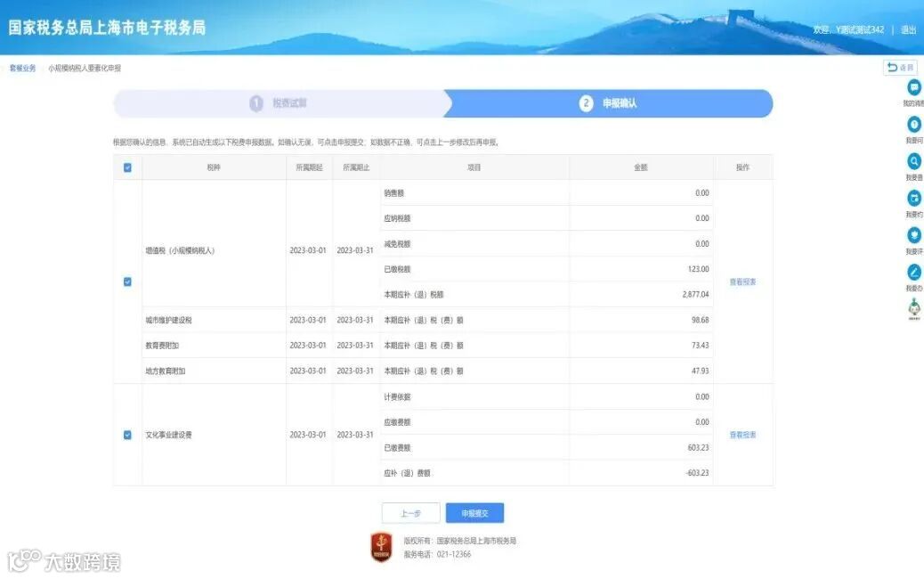
Task: Select the 城市维护建设税 row label
Action: (x=168, y=320)
